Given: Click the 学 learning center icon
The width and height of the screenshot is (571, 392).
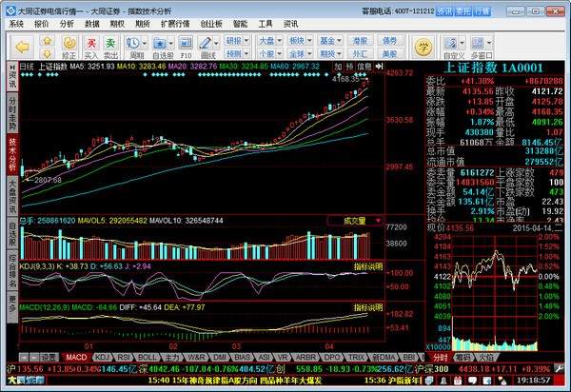Looking at the screenshot, I should pos(423,44).
